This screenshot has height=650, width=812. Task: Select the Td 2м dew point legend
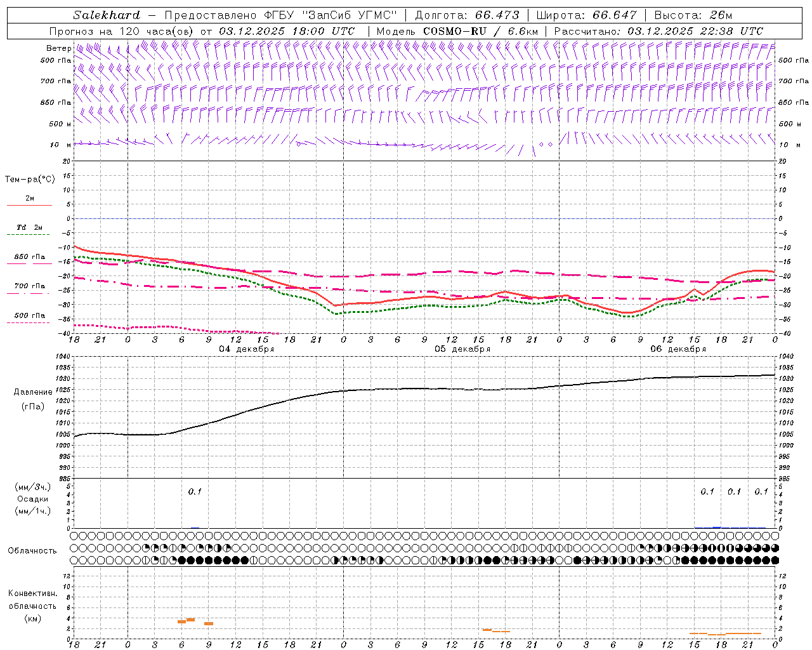click(x=29, y=227)
